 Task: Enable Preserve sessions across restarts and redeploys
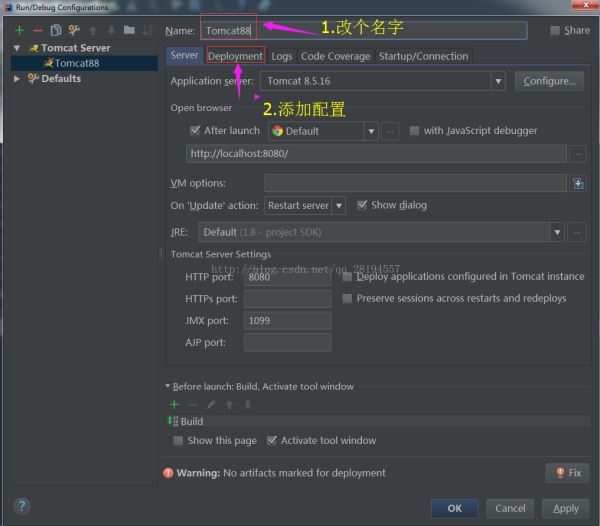click(x=347, y=298)
